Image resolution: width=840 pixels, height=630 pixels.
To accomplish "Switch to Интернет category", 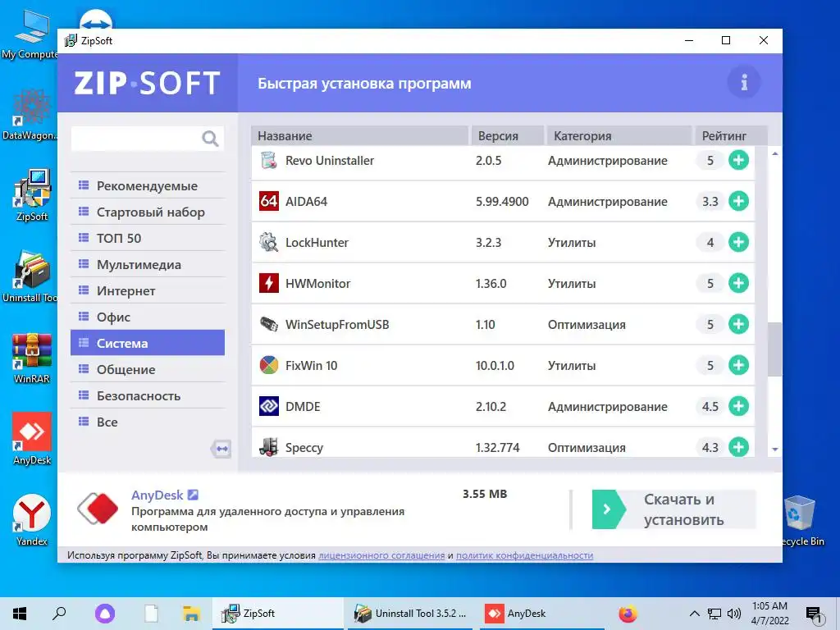I will pyautogui.click(x=148, y=291).
